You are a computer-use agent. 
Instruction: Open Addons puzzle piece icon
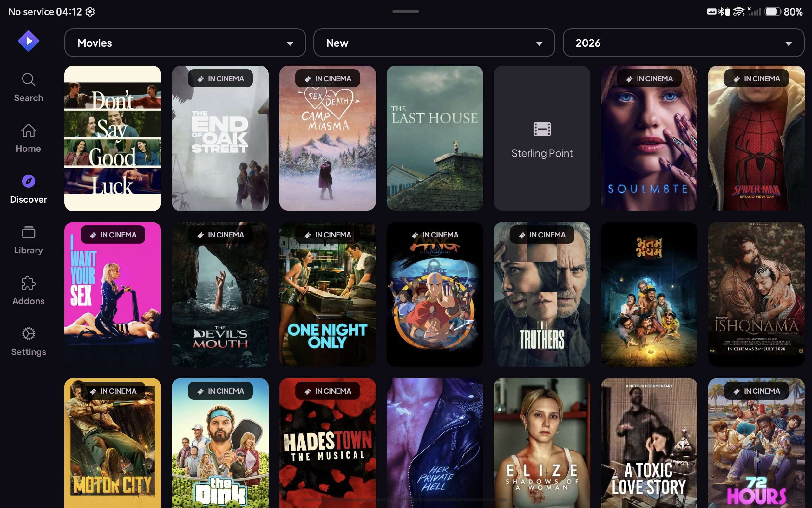click(29, 283)
